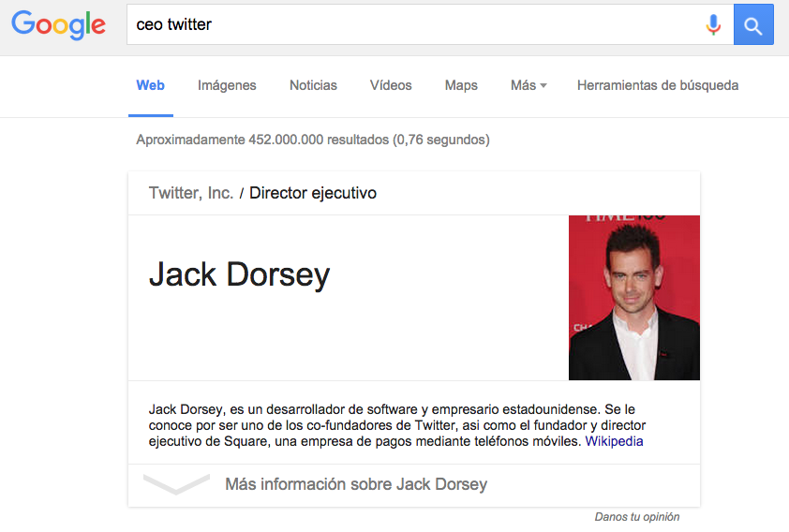
Task: Switch to the Imágenes tab
Action: coord(227,85)
